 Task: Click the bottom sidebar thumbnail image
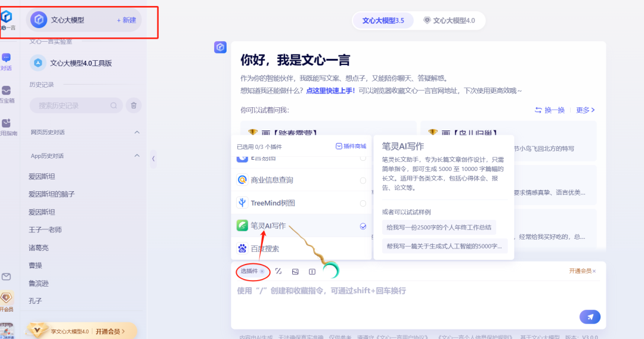tap(7, 331)
